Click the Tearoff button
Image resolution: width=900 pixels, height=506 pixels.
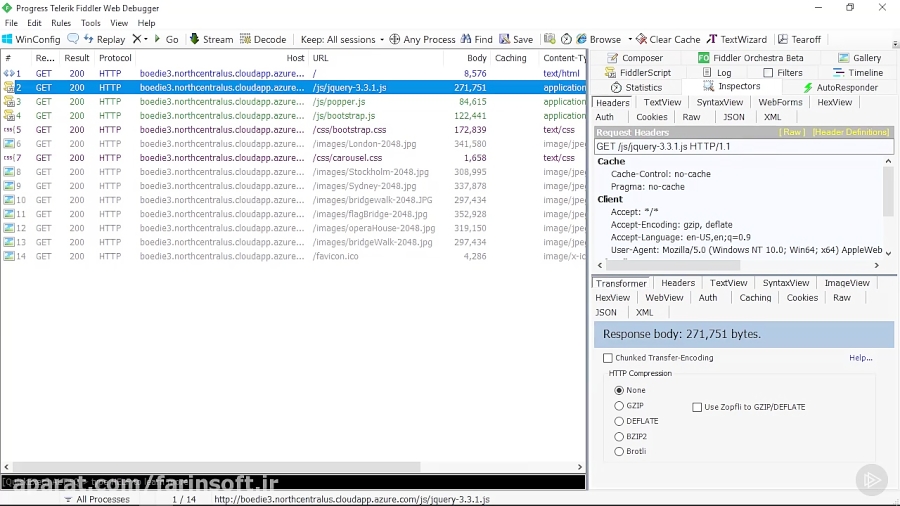tap(800, 40)
